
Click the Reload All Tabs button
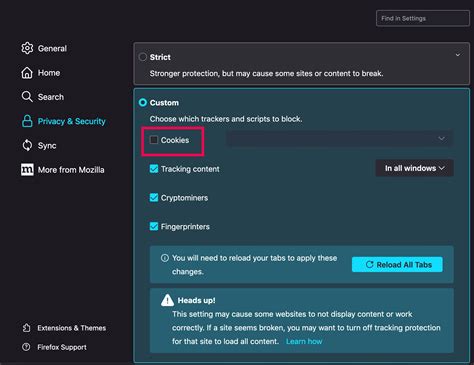(397, 264)
